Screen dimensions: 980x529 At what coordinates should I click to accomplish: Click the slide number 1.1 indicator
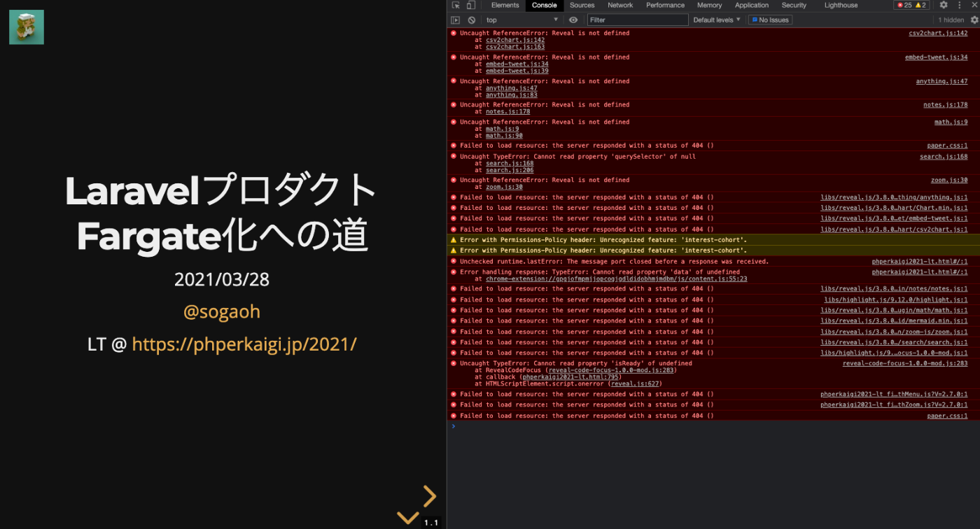click(x=431, y=523)
